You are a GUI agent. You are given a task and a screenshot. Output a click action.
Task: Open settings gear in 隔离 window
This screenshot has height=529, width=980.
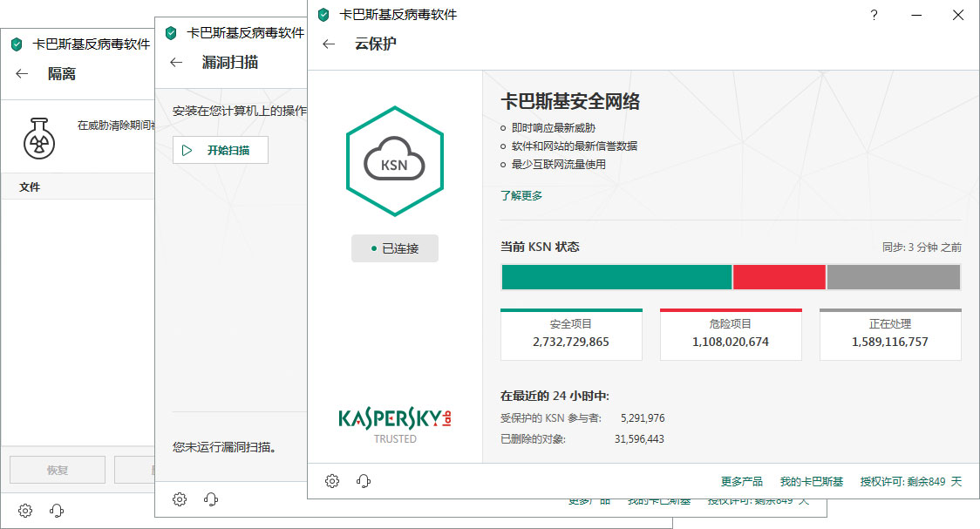pos(25,511)
